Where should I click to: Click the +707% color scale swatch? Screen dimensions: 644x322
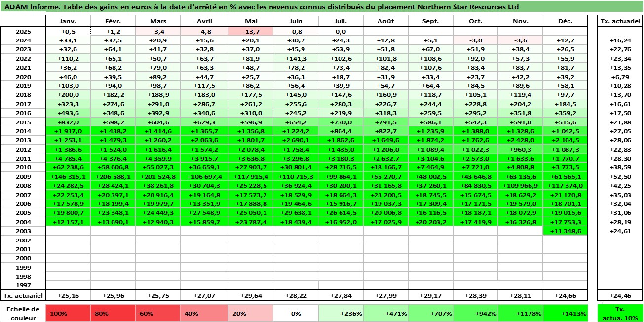430,313
